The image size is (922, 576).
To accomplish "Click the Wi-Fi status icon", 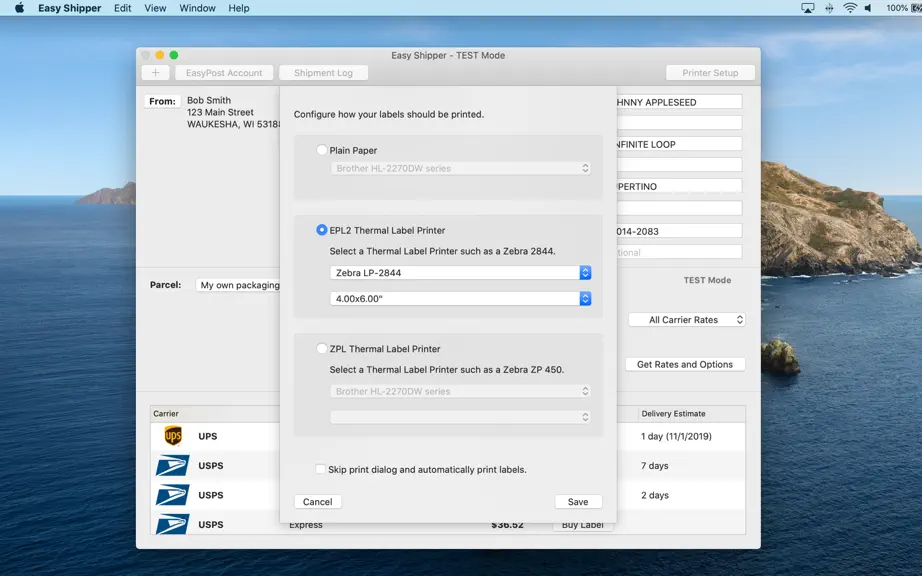I will [x=850, y=8].
